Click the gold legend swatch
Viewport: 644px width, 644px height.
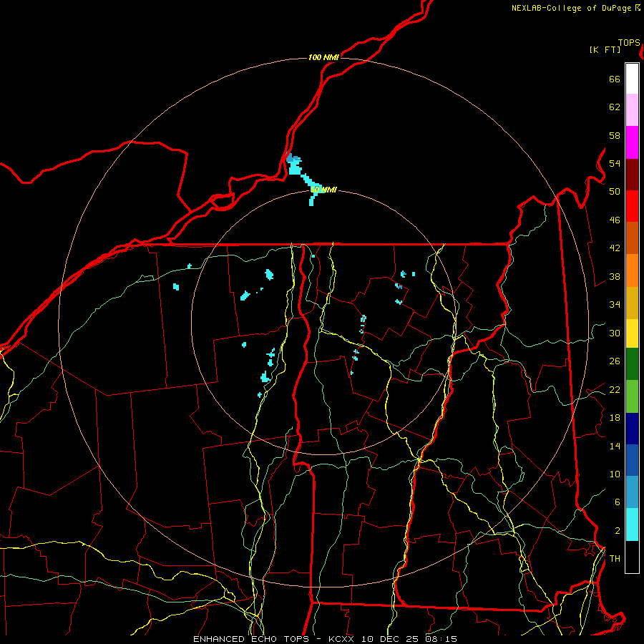[x=632, y=303]
